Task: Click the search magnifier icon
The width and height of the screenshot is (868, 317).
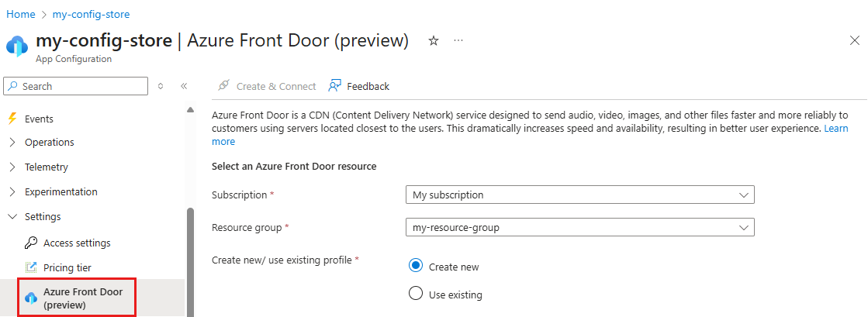Action: (x=13, y=86)
